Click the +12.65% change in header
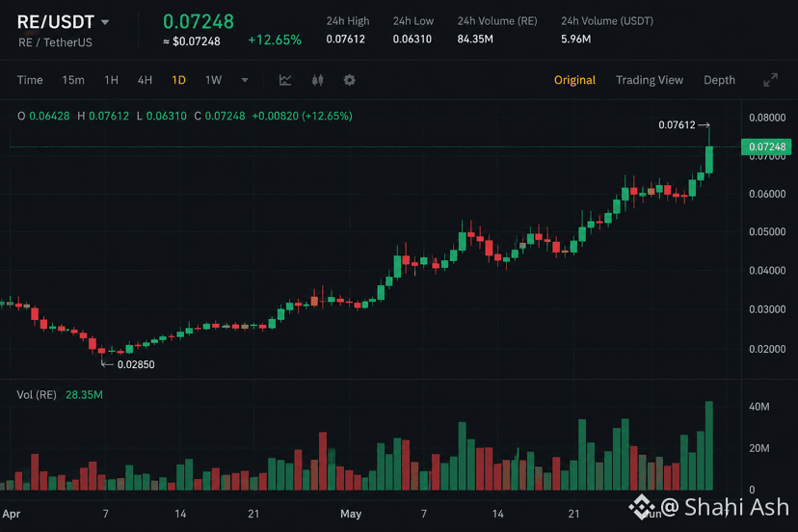The width and height of the screenshot is (798, 532). click(x=275, y=40)
